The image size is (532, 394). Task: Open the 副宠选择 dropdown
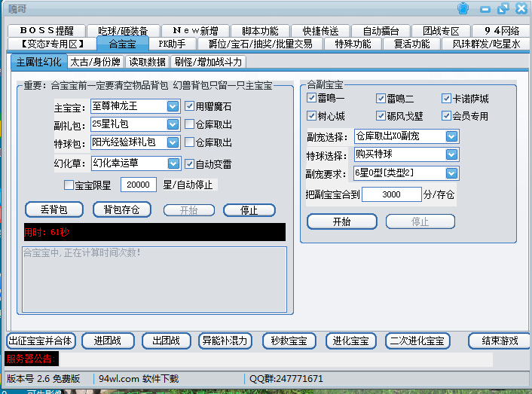(x=451, y=136)
